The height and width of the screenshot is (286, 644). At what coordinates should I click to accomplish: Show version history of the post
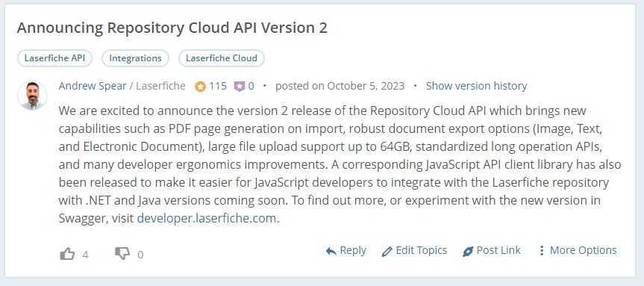[x=476, y=86]
